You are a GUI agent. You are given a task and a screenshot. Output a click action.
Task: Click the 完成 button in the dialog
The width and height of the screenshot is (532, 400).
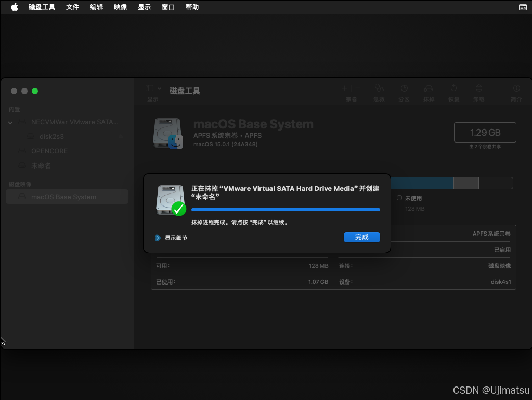point(361,237)
